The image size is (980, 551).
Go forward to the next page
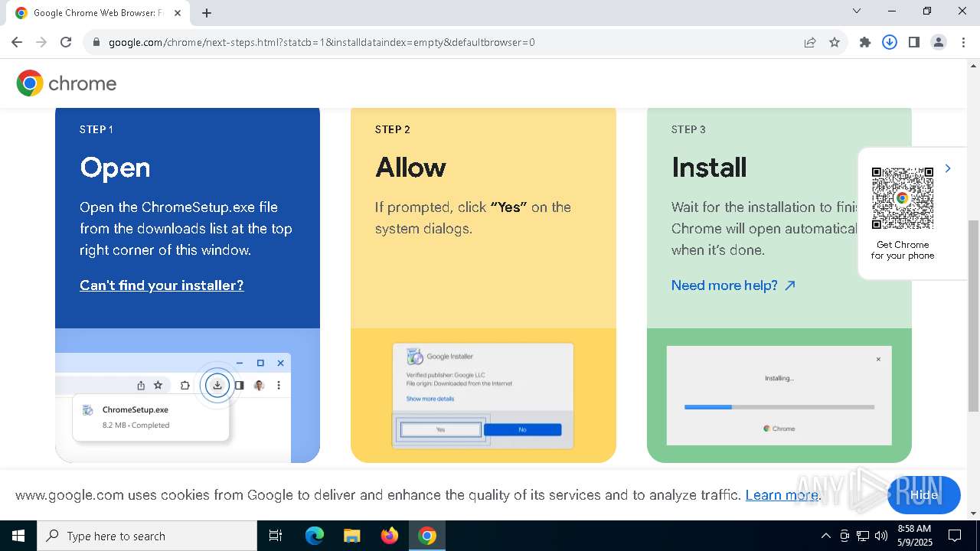coord(41,42)
